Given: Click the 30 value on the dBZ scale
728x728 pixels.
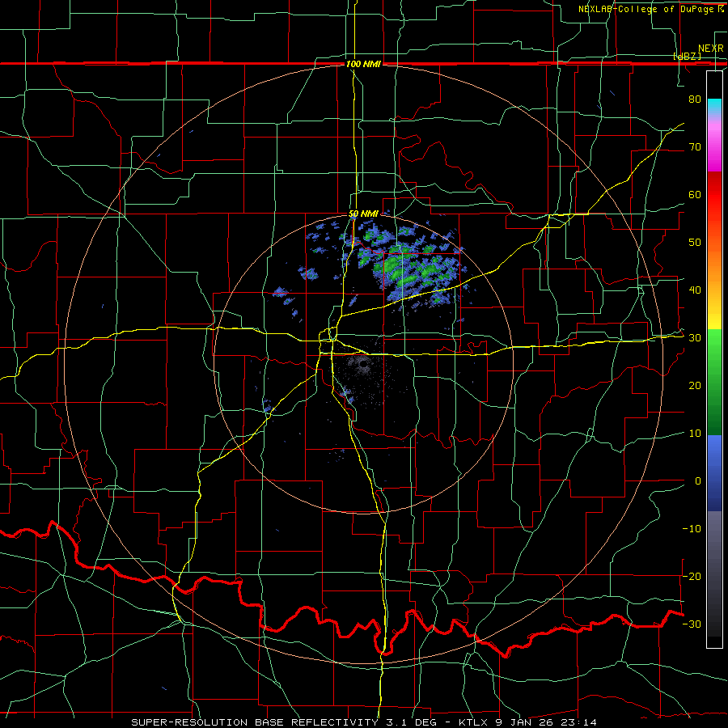Looking at the screenshot, I should (695, 338).
